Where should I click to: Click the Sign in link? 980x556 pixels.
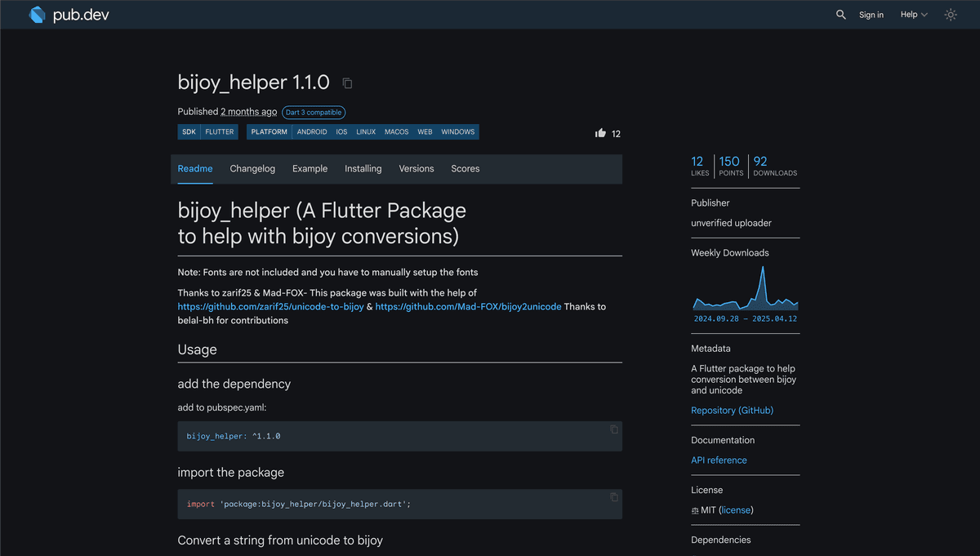tap(871, 15)
